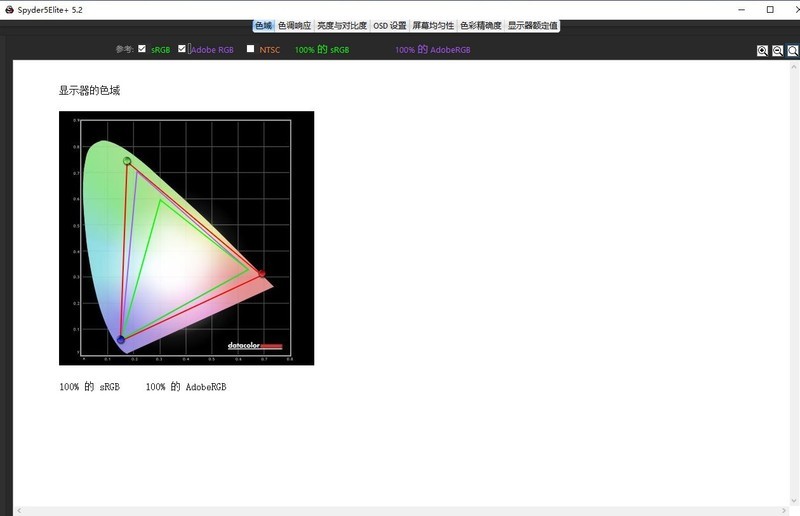Uncheck the sRGB reference checkbox
The image size is (800, 516).
coord(142,49)
